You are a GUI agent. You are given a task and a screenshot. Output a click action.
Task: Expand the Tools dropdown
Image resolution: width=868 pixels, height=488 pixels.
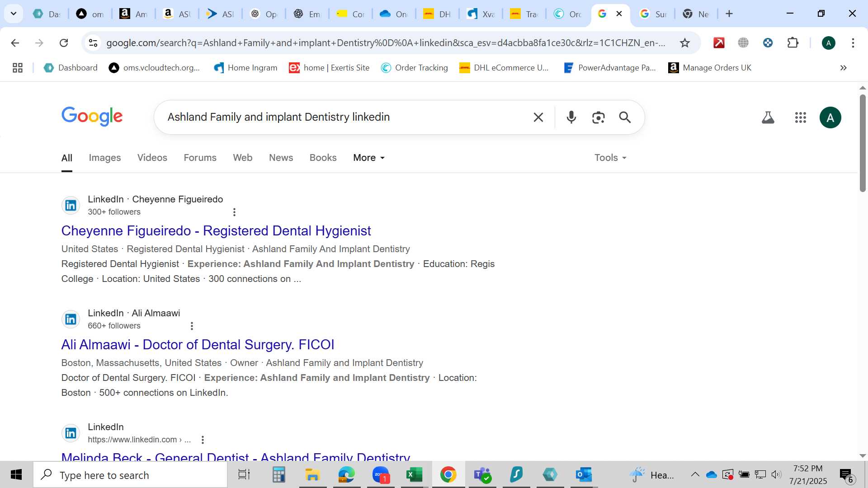click(x=610, y=158)
